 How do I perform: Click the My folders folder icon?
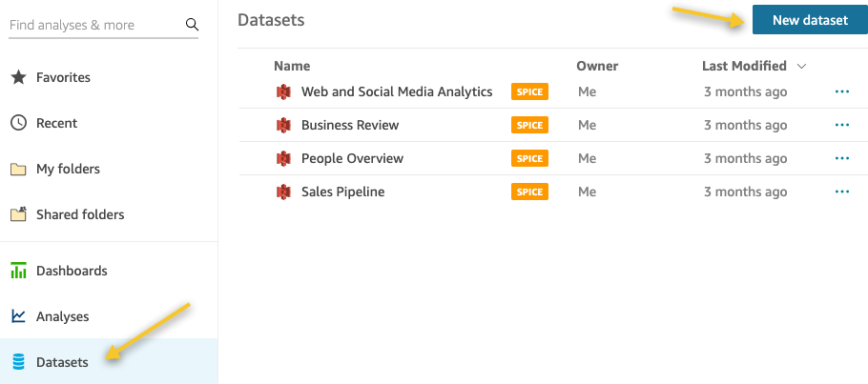[x=18, y=169]
